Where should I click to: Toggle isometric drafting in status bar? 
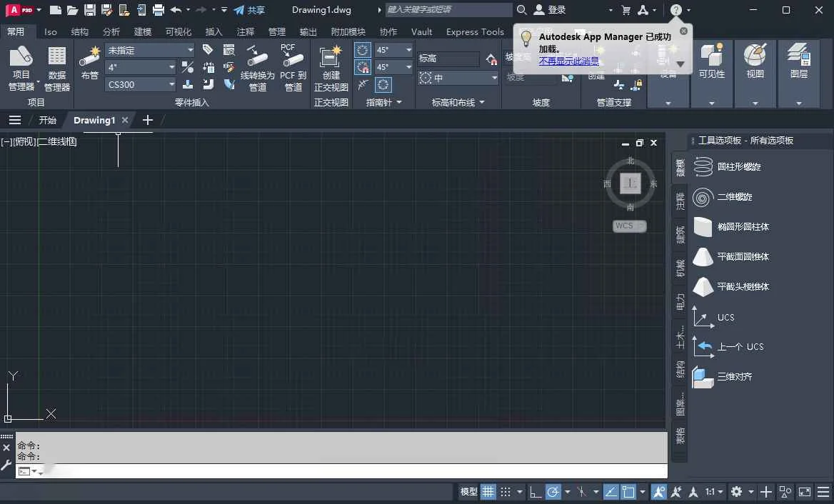tap(582, 492)
